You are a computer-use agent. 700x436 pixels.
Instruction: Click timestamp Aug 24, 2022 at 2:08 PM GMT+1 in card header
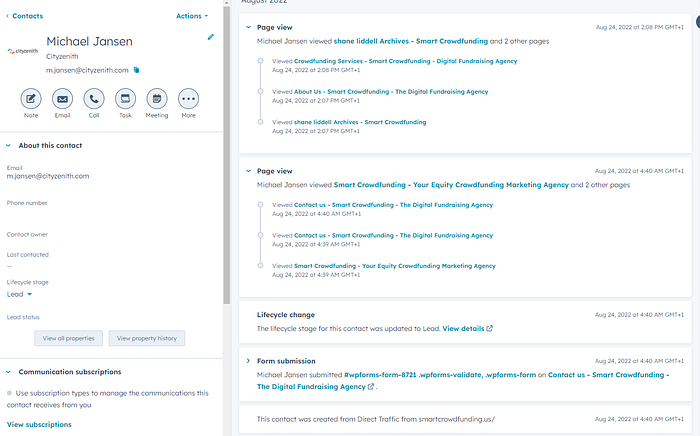[639, 27]
